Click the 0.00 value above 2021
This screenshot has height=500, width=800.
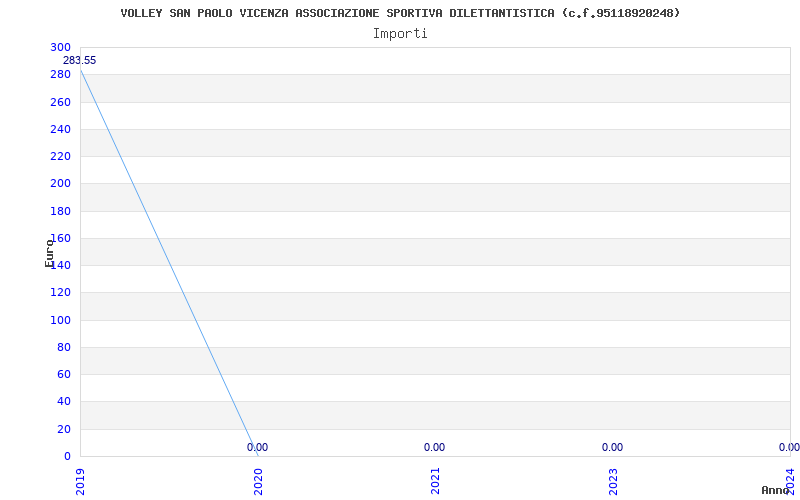point(435,447)
